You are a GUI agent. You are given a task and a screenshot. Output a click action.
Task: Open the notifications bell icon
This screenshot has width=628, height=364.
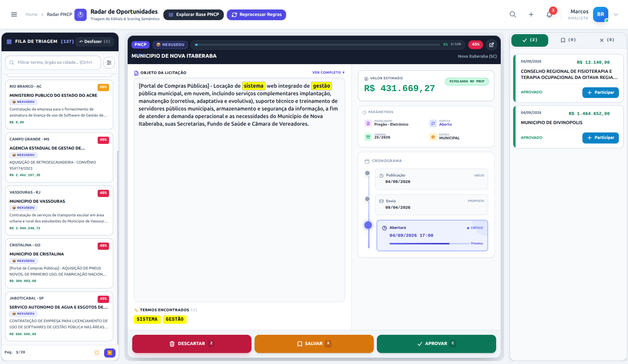(x=549, y=14)
